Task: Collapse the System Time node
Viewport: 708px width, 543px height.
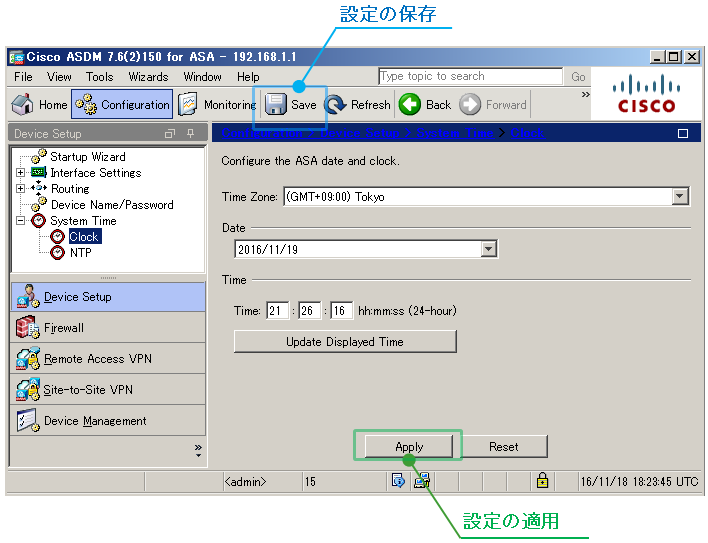Action: coord(20,220)
